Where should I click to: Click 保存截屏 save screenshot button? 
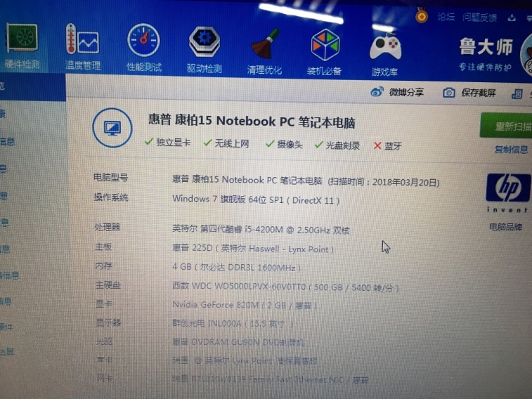point(469,93)
